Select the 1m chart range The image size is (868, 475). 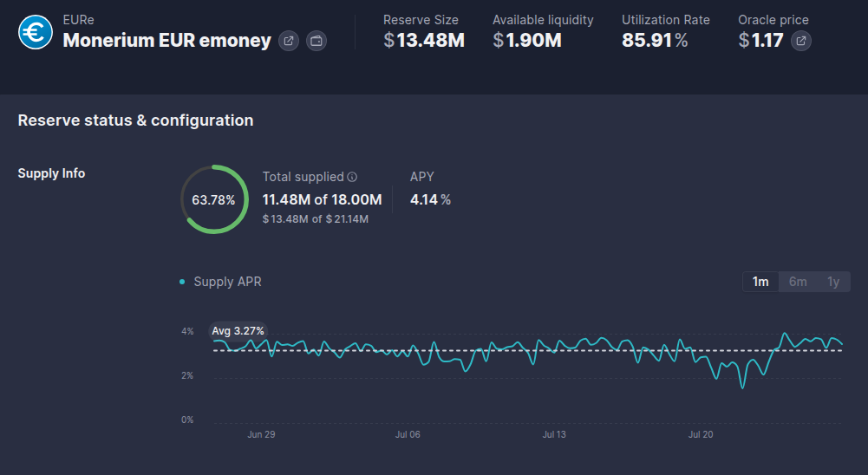pos(760,282)
